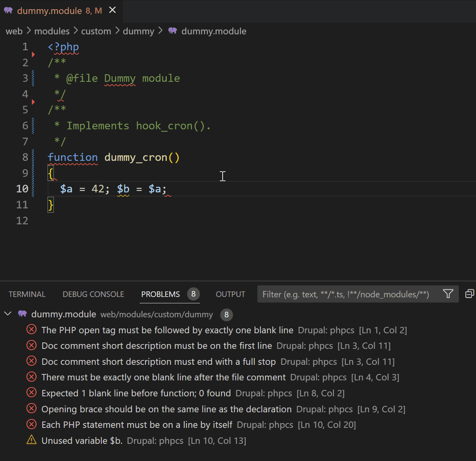Collapse the dummy.module problems group
This screenshot has height=461, width=476.
click(8, 314)
